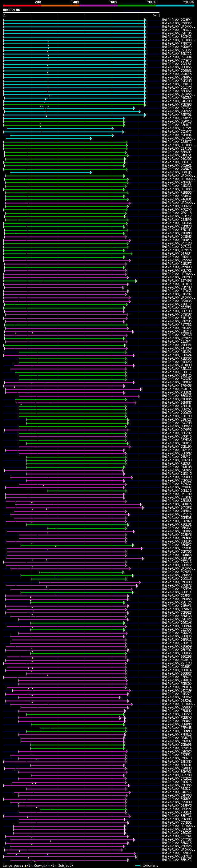Click the green ~80% identity legend bar
This screenshot has height=868, width=197.
pos(137,6)
